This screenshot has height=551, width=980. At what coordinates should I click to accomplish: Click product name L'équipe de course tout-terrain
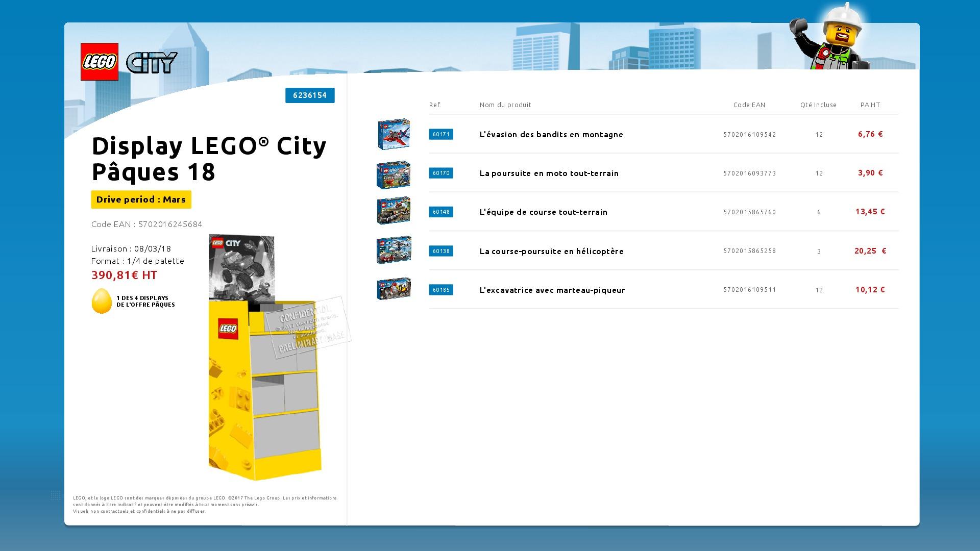[x=543, y=212]
